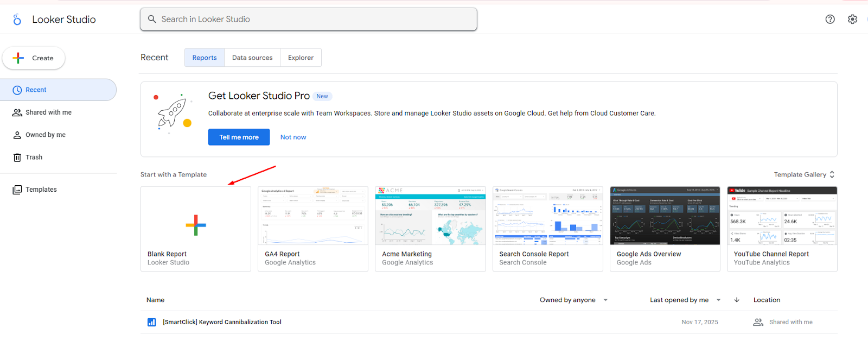The image size is (868, 340).
Task: Switch to the Data sources tab
Action: tap(252, 58)
